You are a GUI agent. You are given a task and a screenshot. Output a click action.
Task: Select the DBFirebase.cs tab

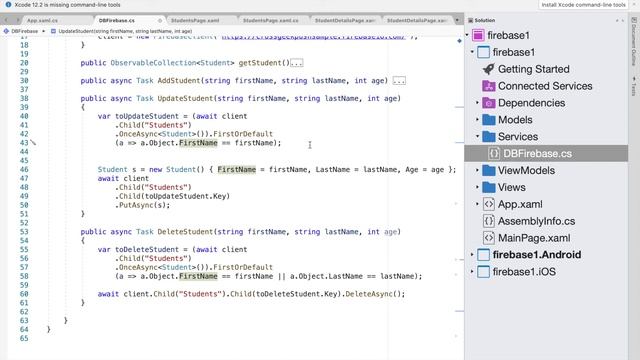(x=116, y=20)
